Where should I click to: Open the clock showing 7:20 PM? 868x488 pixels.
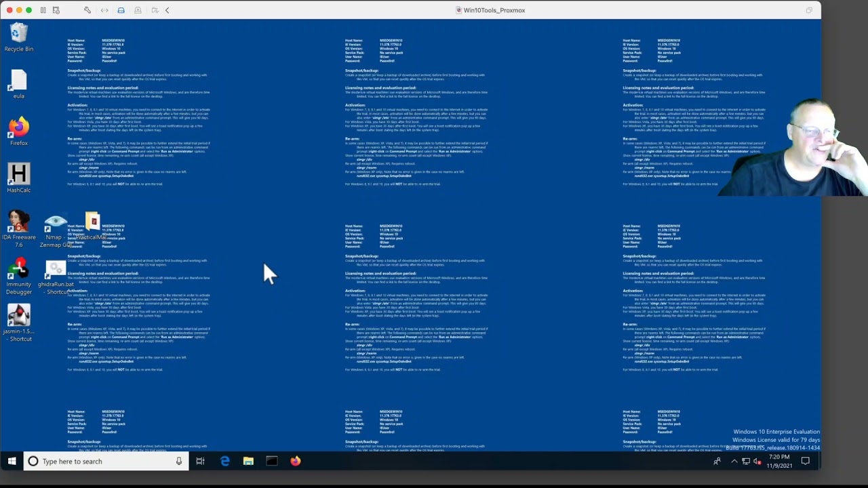coord(779,462)
